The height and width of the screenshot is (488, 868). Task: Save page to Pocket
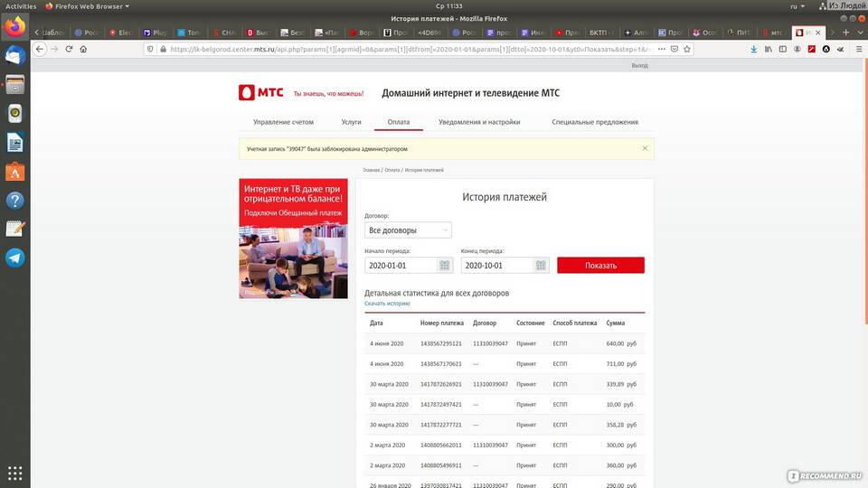point(675,49)
